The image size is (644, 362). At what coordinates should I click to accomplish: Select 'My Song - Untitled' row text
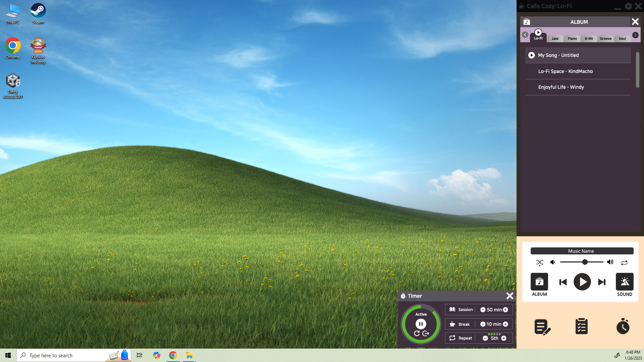(558, 55)
